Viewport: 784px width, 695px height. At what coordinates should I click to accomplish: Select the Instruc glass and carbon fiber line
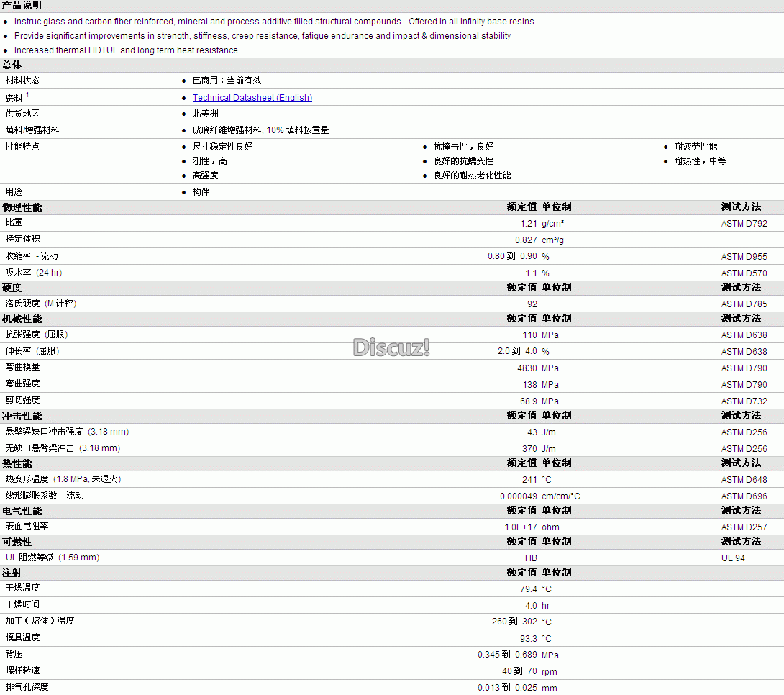[274, 22]
